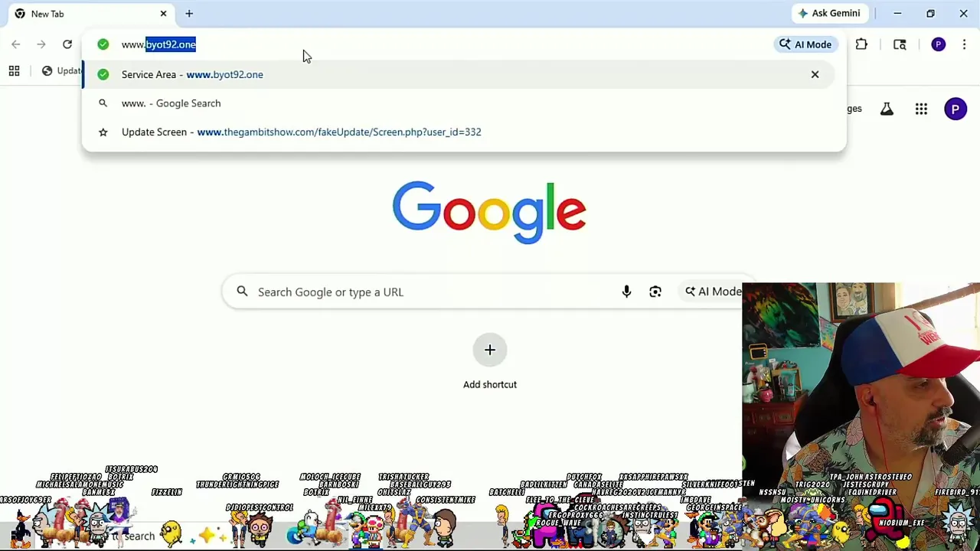This screenshot has height=551, width=980.
Task: Open the media control toolbar icon
Action: [x=900, y=44]
